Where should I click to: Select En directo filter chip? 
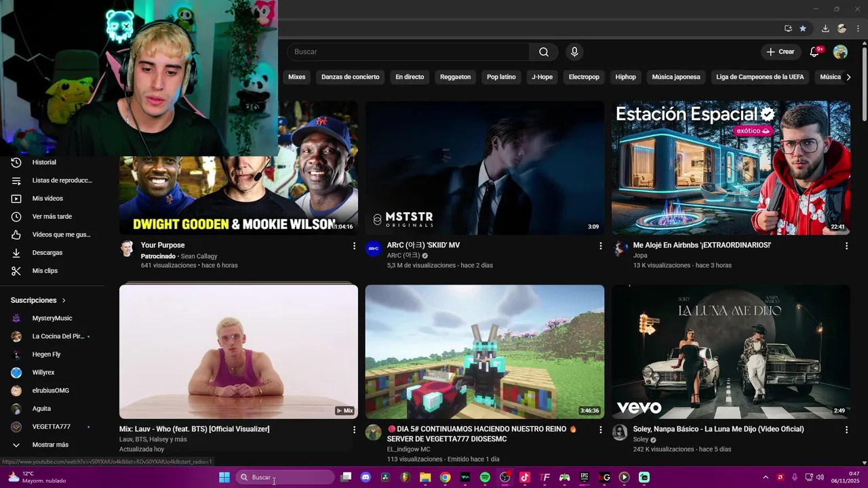(410, 77)
